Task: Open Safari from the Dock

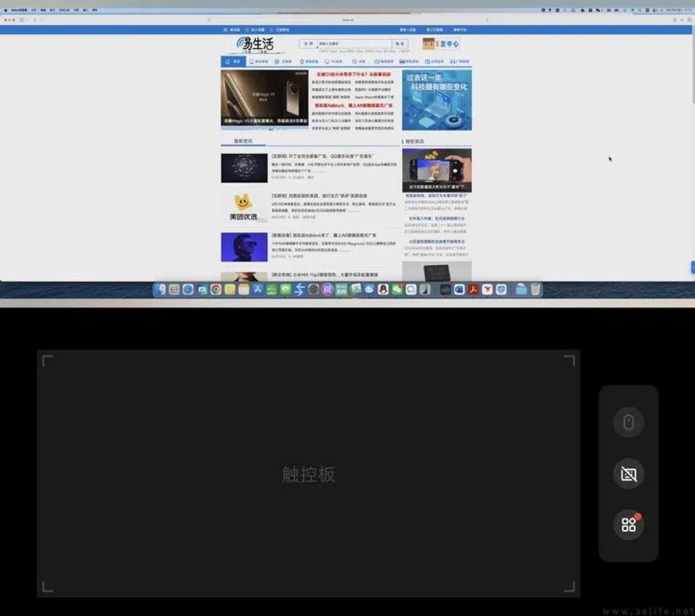Action: [x=188, y=289]
